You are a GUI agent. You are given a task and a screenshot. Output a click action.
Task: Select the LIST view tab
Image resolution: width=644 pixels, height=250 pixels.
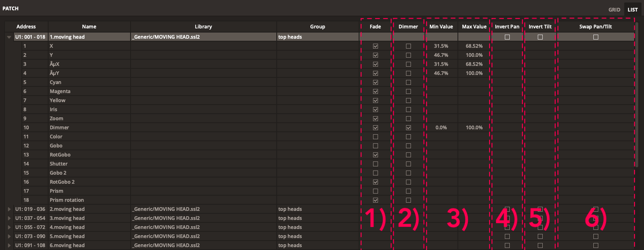(x=632, y=9)
